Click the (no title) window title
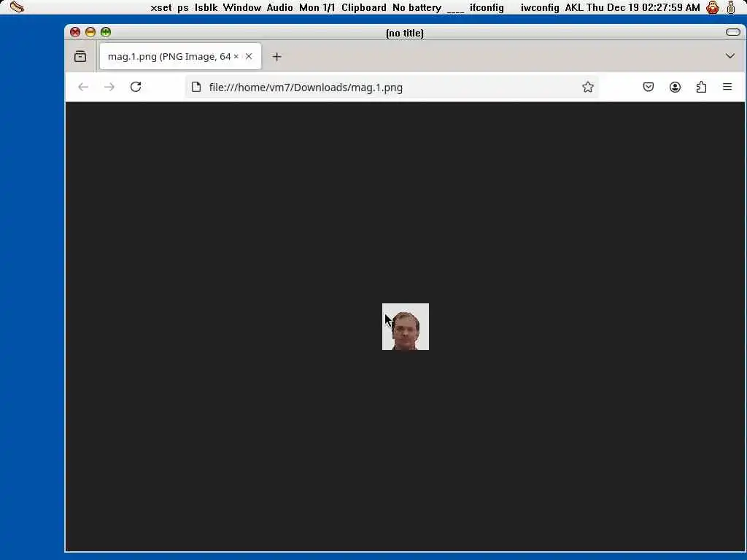Viewport: 747px width, 560px height. click(x=404, y=33)
